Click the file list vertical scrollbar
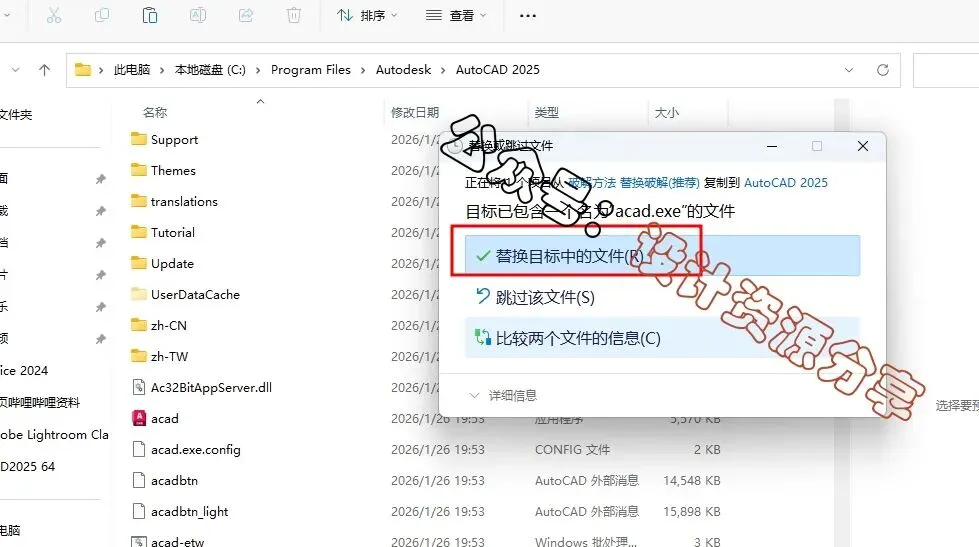Image resolution: width=979 pixels, height=547 pixels. (842, 322)
